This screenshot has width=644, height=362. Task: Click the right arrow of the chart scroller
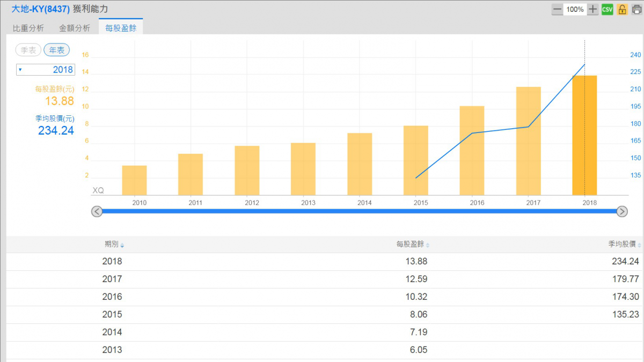click(622, 211)
